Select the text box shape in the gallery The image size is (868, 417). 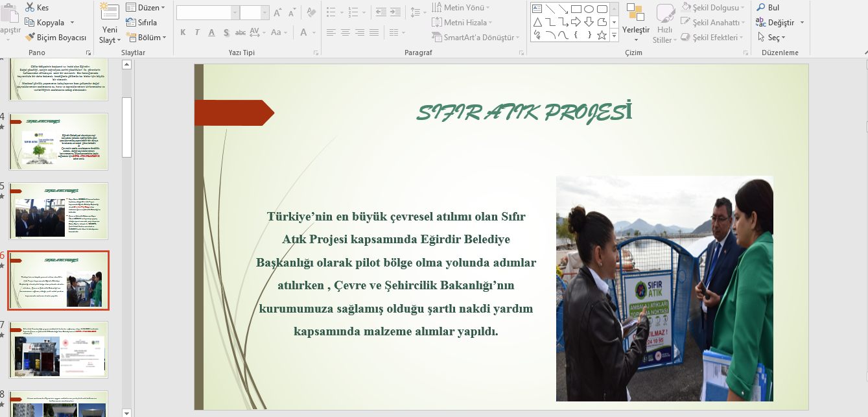(x=537, y=9)
